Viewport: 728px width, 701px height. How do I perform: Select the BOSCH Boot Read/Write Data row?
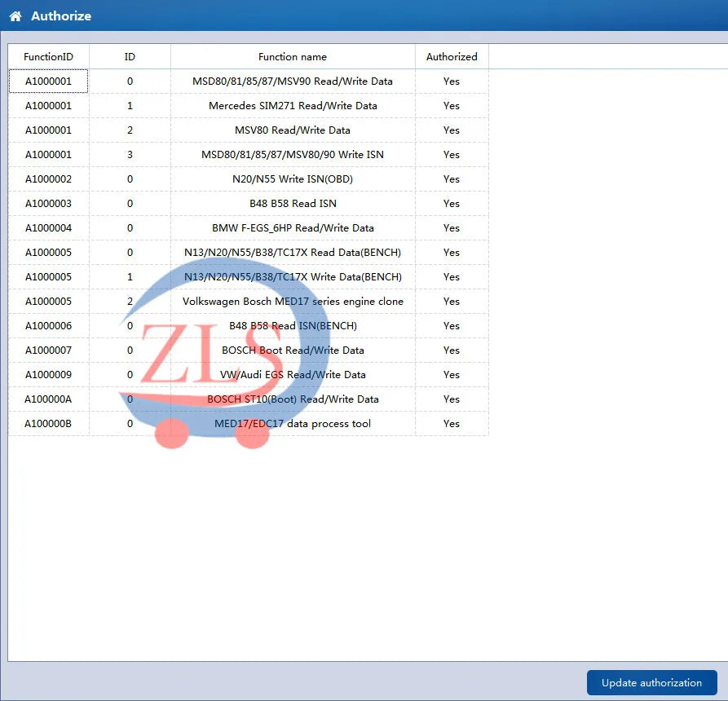pyautogui.click(x=292, y=350)
